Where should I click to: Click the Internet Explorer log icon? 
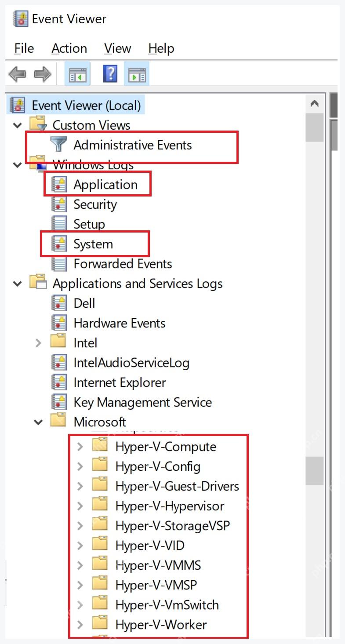(59, 382)
